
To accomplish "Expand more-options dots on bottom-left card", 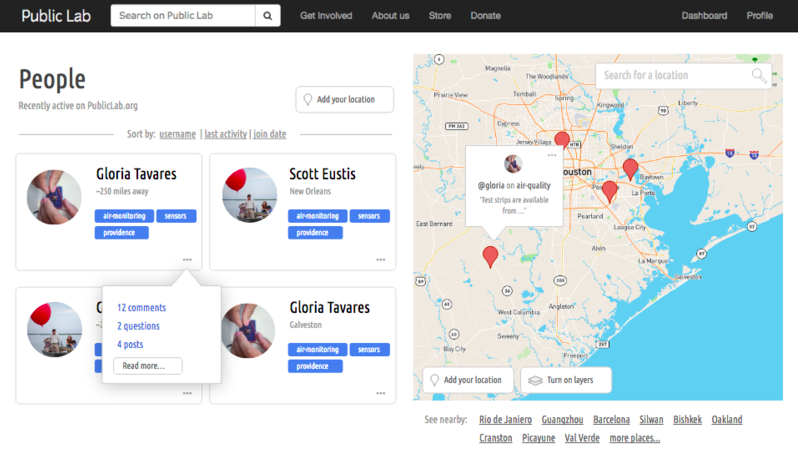I will tap(187, 393).
